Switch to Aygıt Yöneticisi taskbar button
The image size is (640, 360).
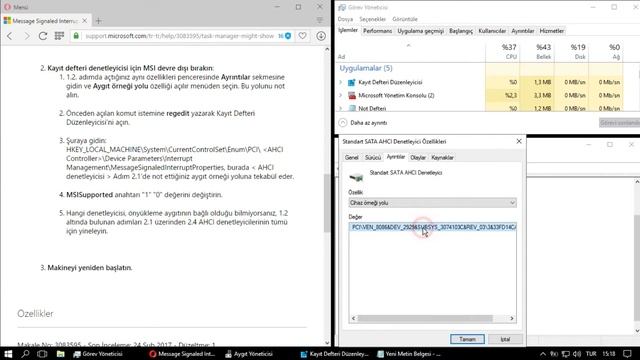[249, 354]
